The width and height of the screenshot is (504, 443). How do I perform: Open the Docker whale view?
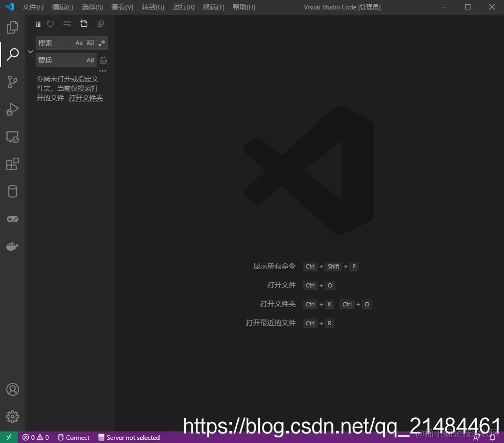point(12,246)
